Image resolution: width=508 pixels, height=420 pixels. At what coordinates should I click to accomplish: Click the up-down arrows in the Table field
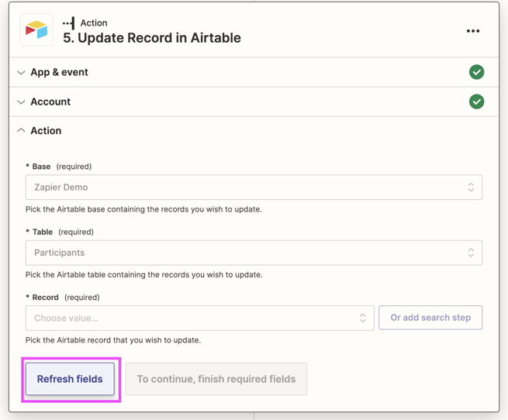pyautogui.click(x=471, y=253)
